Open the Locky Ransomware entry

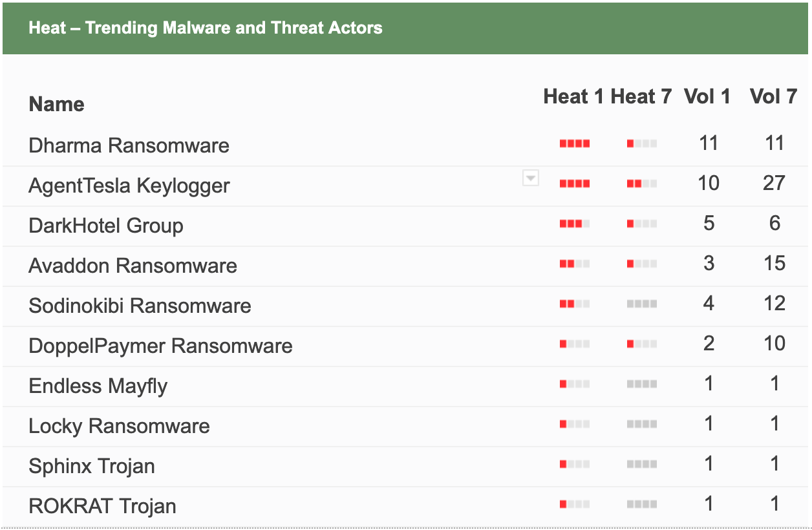point(120,425)
